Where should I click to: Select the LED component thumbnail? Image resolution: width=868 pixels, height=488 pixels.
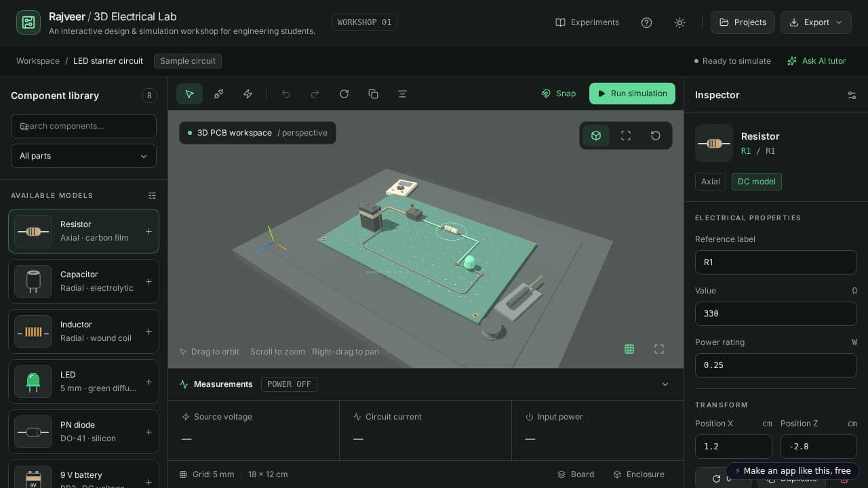[x=33, y=382]
